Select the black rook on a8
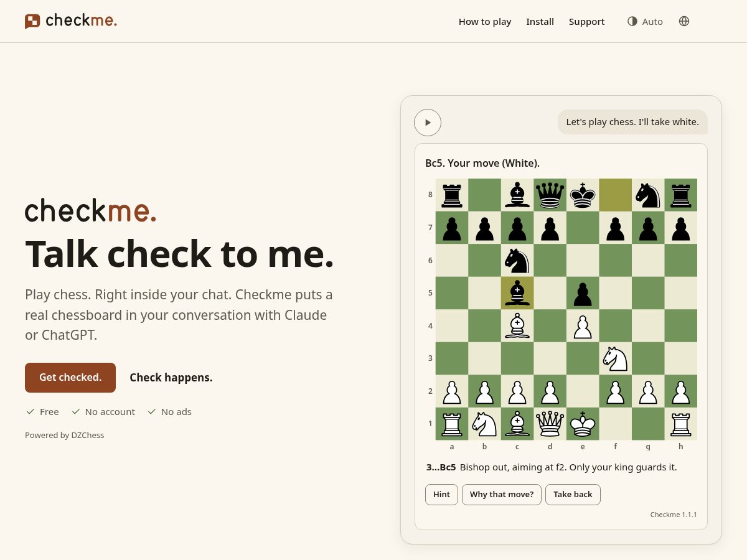Viewport: 747px width, 560px height. pyautogui.click(x=452, y=195)
